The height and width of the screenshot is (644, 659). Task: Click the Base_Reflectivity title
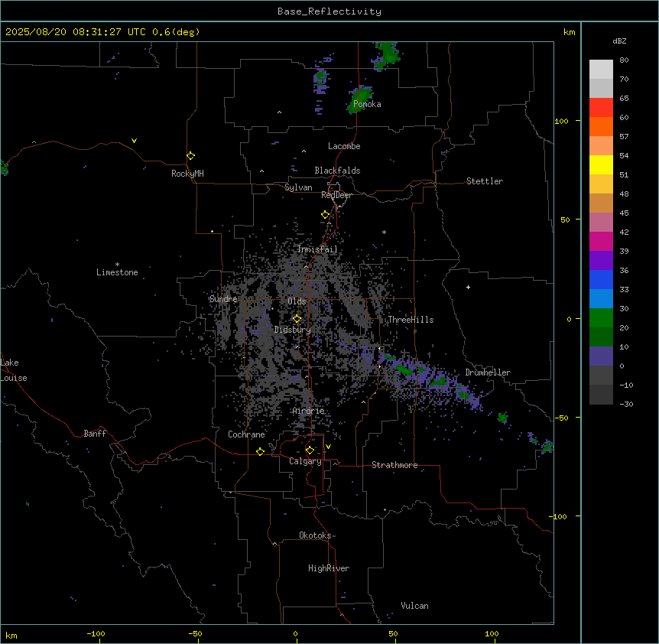pos(329,11)
